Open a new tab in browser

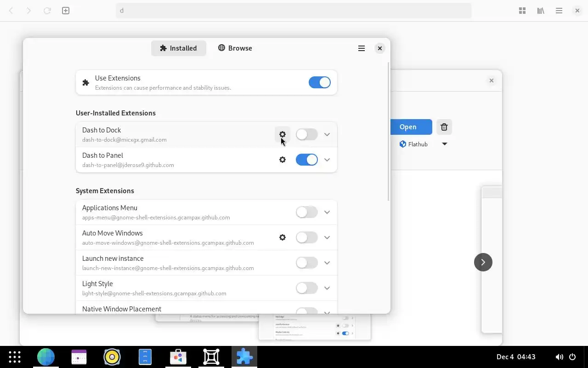66,11
